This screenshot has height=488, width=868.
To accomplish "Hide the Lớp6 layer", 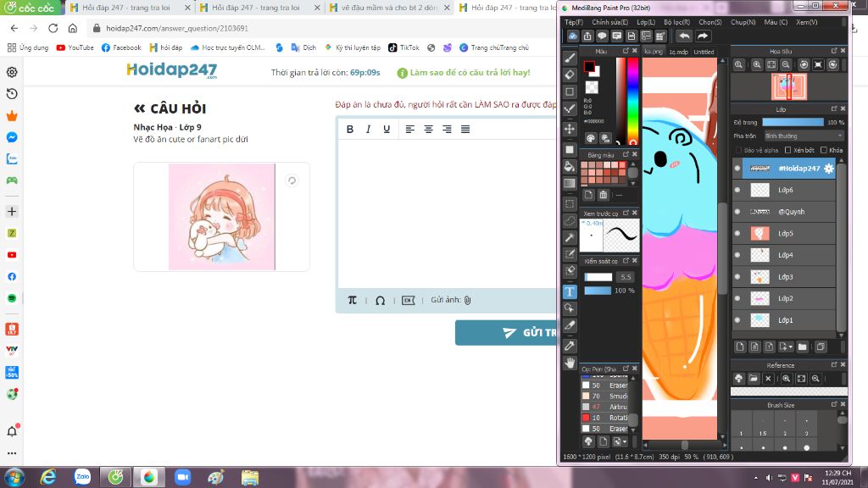I will tap(737, 190).
